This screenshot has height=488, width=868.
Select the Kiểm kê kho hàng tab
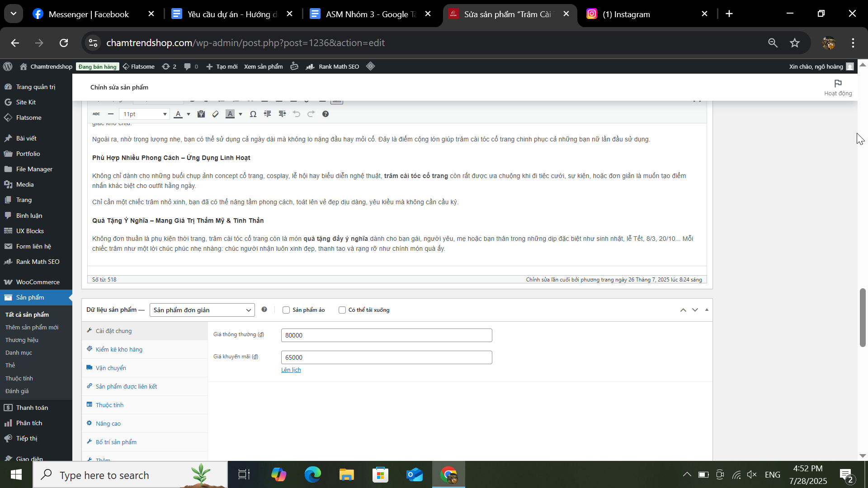(145, 349)
